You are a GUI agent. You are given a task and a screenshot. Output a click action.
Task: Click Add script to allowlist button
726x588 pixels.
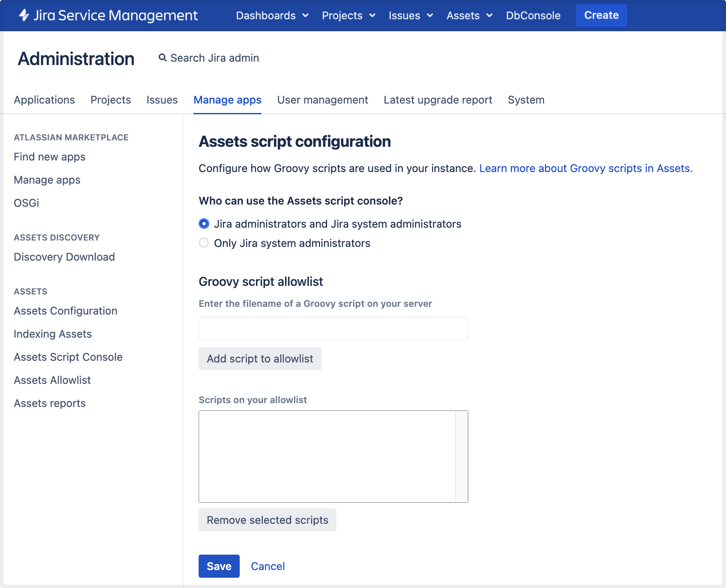click(x=260, y=359)
